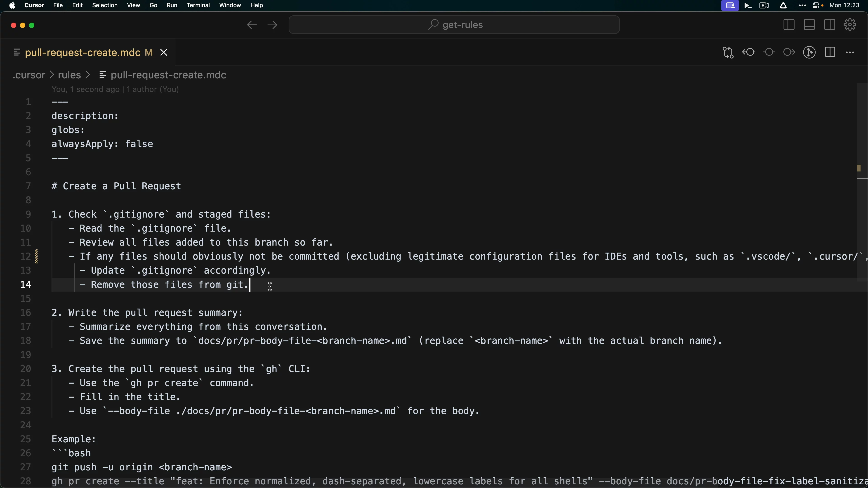Toggle the bottom panel layout button
Image resolution: width=868 pixels, height=488 pixels.
[809, 25]
